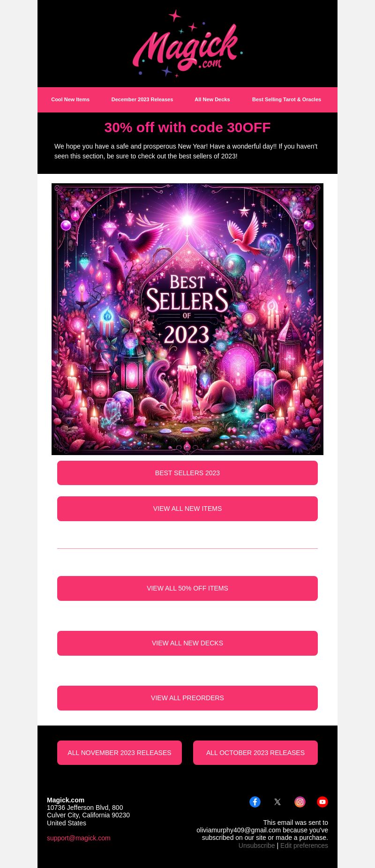Select All New Decks in navigation
The height and width of the screenshot is (868, 375).
(x=212, y=99)
